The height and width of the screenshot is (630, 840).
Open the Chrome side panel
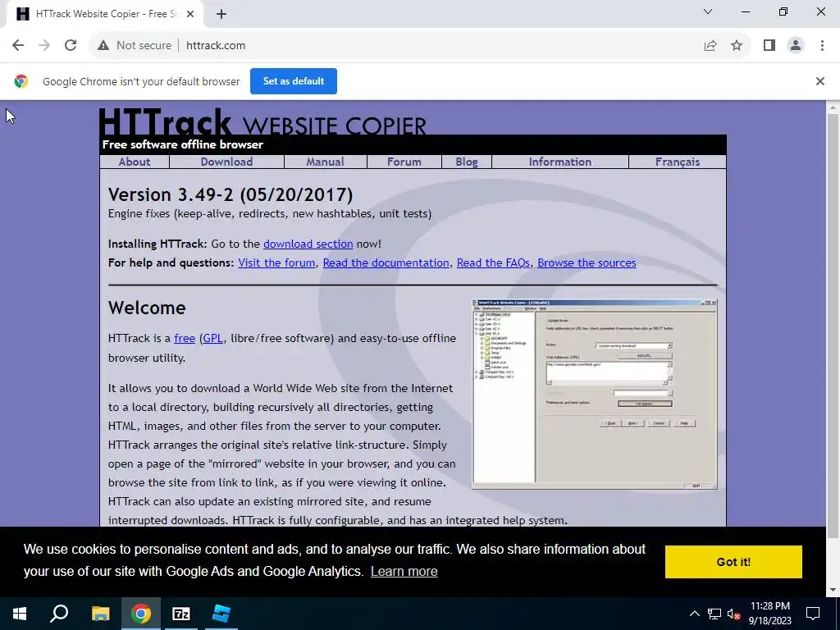coord(769,46)
